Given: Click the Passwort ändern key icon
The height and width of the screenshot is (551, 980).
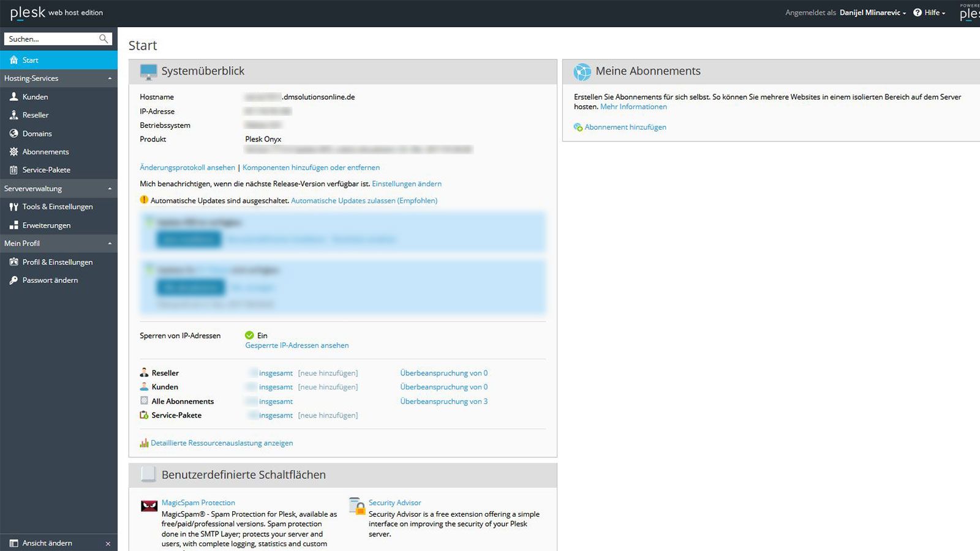Looking at the screenshot, I should [13, 280].
